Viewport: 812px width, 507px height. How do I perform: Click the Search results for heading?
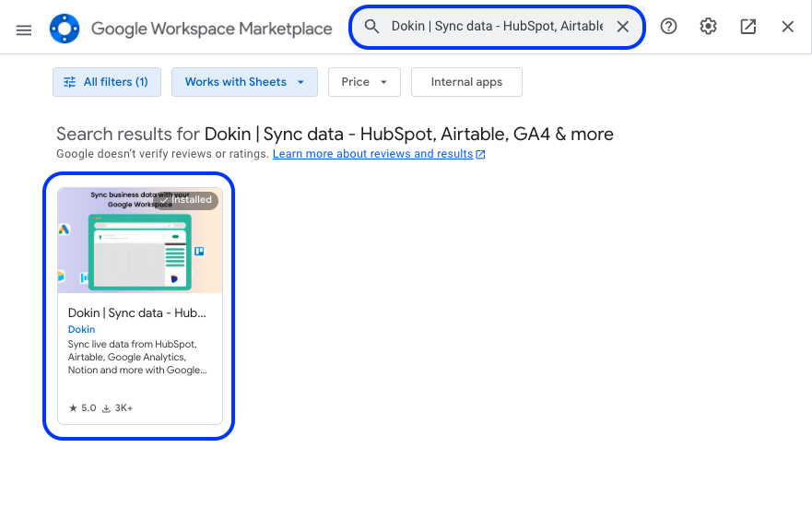[x=335, y=135]
